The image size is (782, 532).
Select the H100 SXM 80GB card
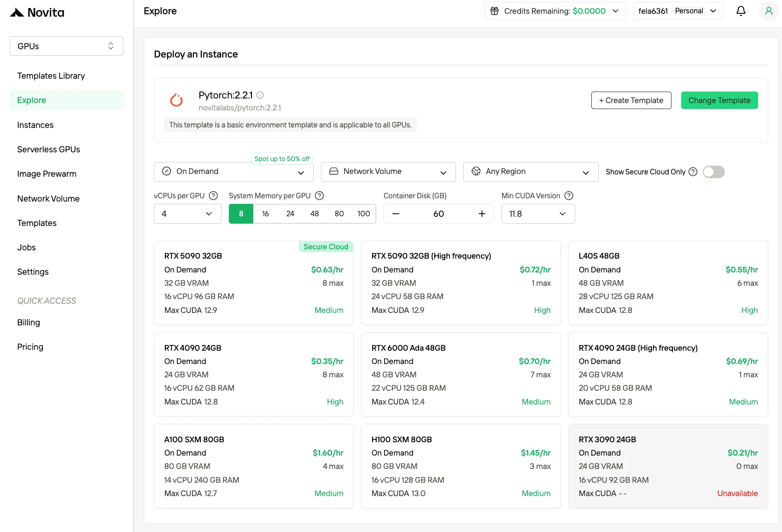461,466
